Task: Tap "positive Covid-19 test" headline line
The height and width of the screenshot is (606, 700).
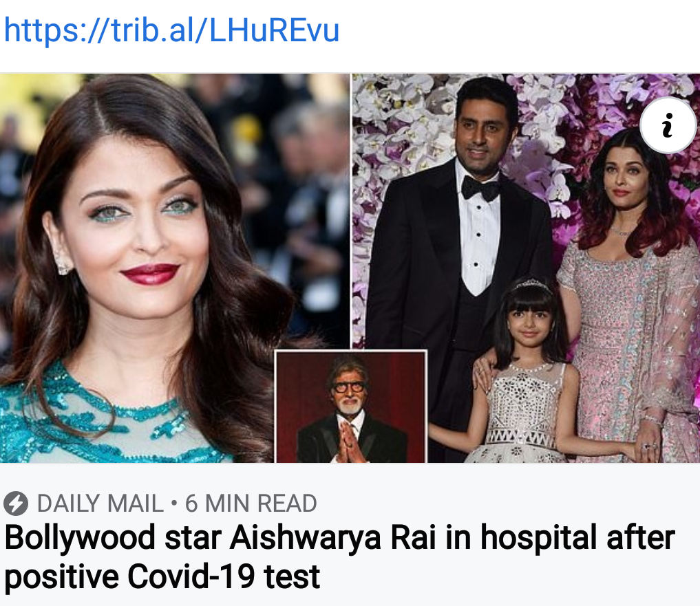Action: [x=162, y=576]
